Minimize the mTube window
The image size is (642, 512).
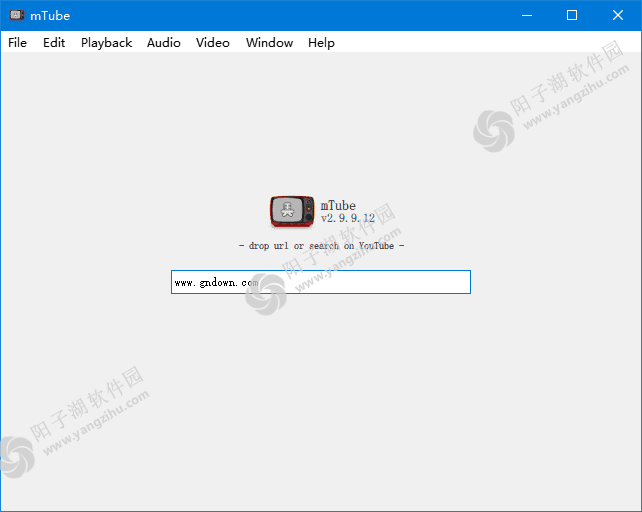tap(527, 15)
